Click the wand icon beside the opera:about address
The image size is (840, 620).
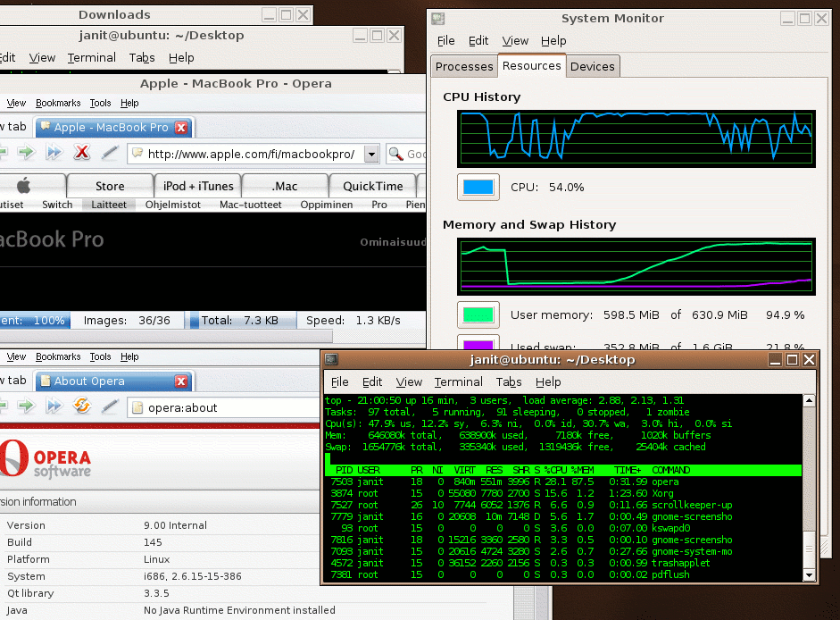click(109, 406)
